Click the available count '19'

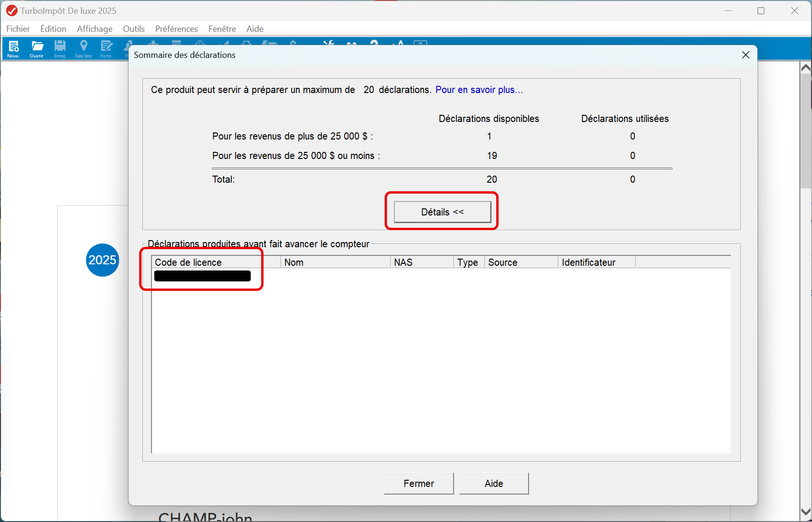492,156
